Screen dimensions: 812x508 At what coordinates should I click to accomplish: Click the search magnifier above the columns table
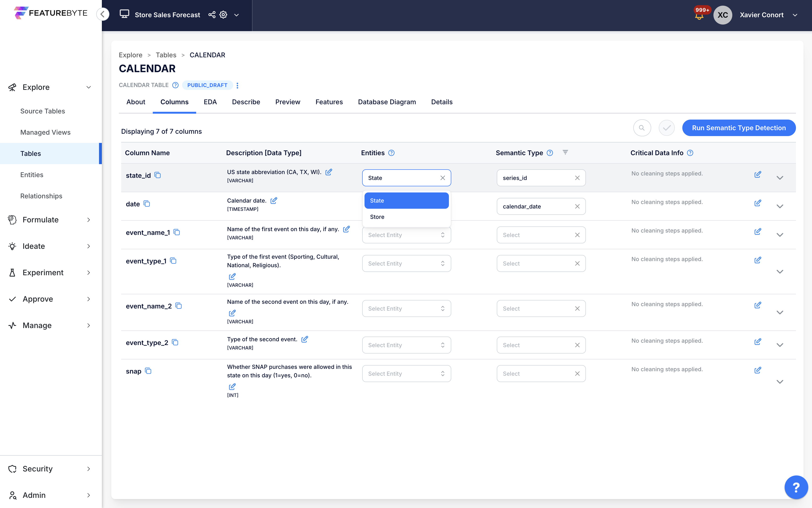click(642, 128)
